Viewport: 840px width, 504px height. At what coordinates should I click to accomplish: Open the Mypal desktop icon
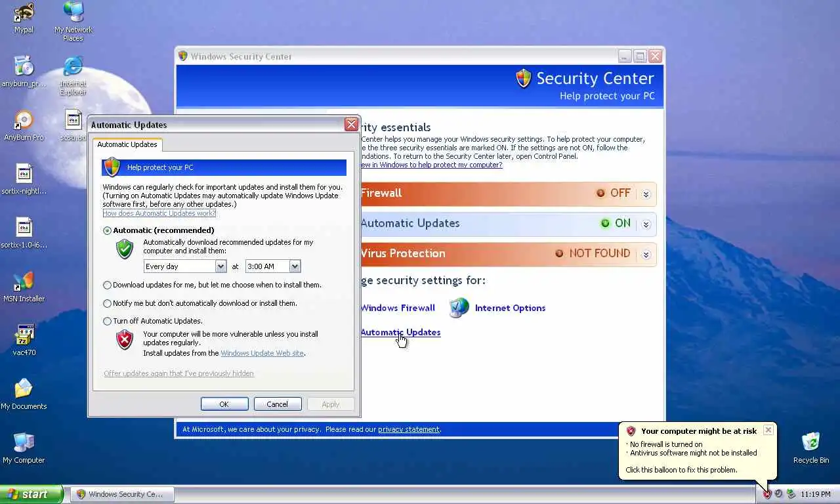coord(24,18)
